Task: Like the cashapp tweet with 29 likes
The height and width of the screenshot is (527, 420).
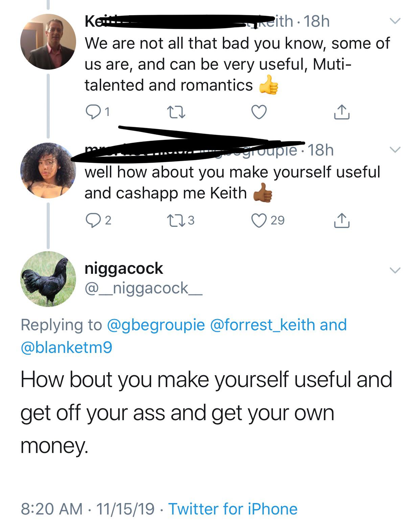Action: [259, 220]
